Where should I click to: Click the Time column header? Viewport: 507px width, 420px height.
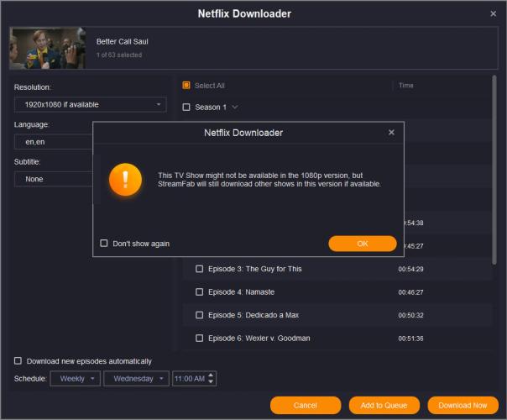click(405, 86)
